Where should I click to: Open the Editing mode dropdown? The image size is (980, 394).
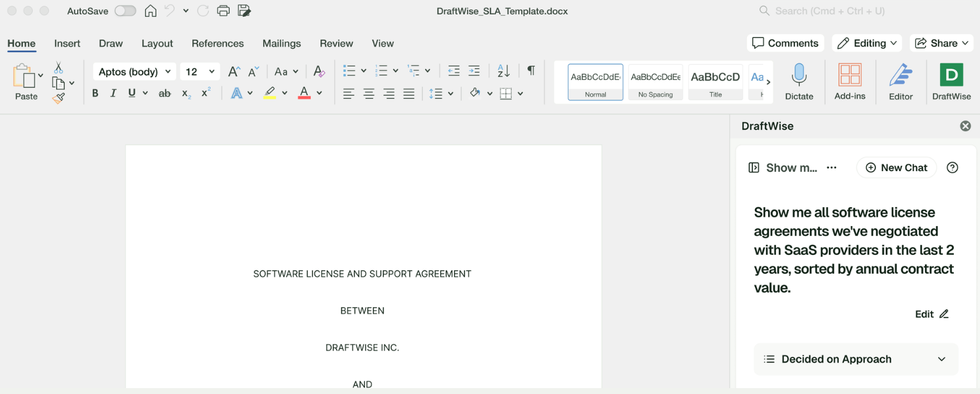tap(867, 43)
